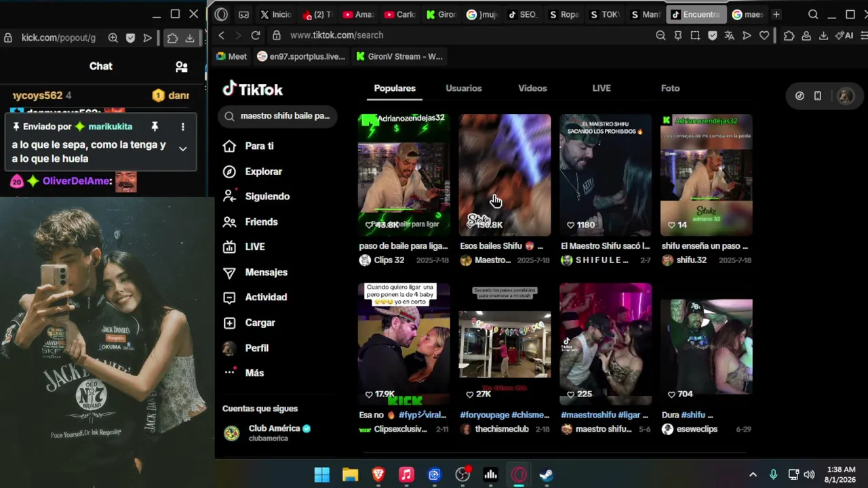This screenshot has width=868, height=488.
Task: Open 'shifu enseña un paso' video thumbnail
Action: pos(707,175)
